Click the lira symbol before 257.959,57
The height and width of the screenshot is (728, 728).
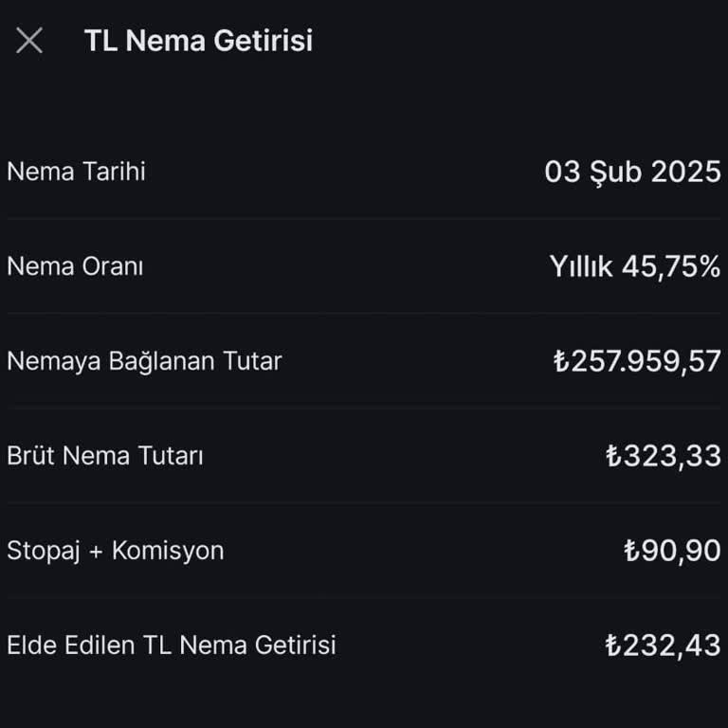click(561, 361)
